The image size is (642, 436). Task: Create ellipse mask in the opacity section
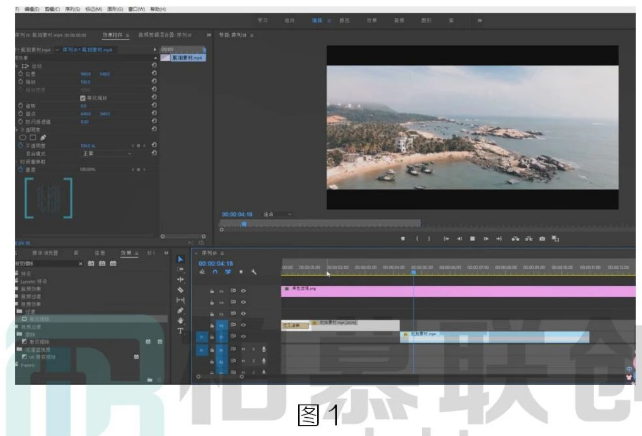point(23,138)
